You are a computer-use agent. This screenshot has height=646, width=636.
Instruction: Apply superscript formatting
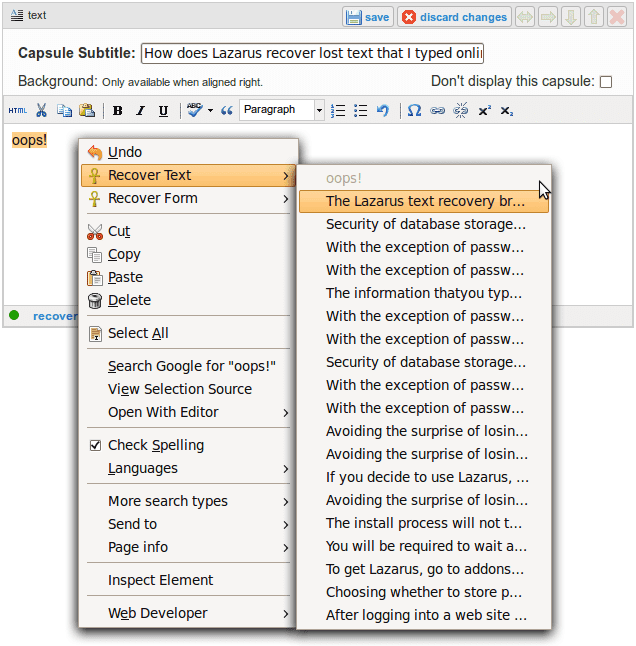point(484,110)
